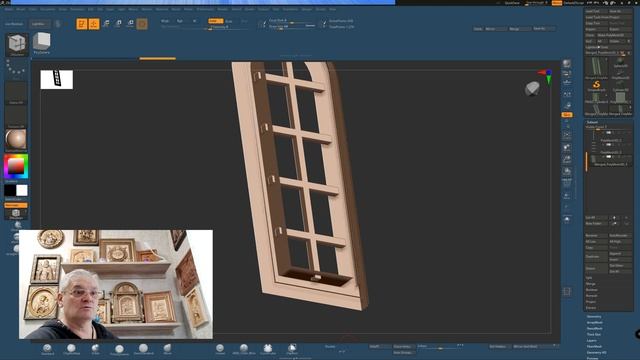Select the Rotate transform icon
The height and width of the screenshot is (360, 640).
(130, 24)
